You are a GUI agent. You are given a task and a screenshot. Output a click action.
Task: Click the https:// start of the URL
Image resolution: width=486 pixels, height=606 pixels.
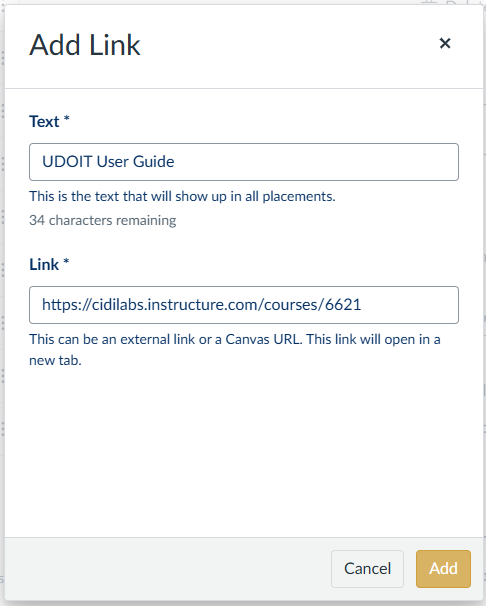tap(66, 305)
